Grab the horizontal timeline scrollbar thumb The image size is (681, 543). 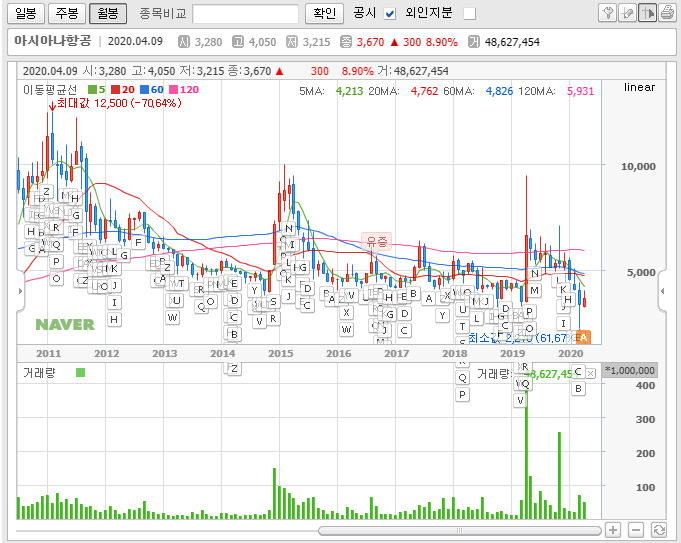pyautogui.click(x=460, y=530)
